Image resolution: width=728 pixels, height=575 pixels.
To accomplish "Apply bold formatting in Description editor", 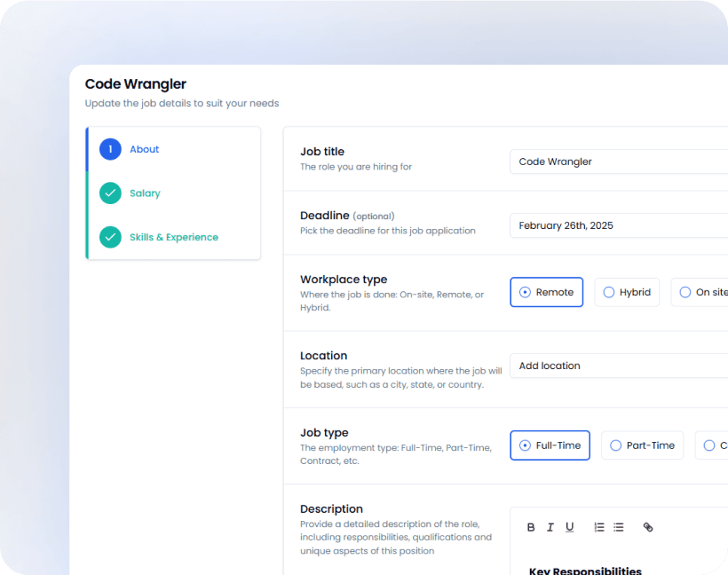I will click(531, 527).
